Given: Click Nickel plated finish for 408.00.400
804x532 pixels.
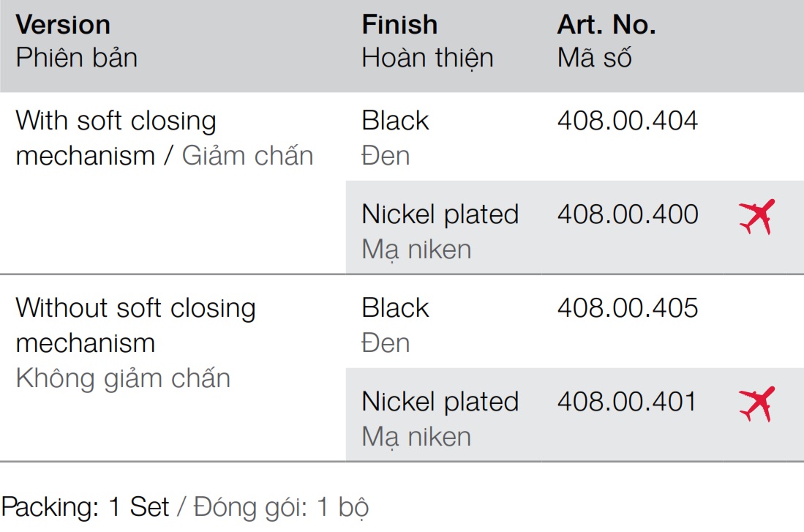Looking at the screenshot, I should click(440, 214).
